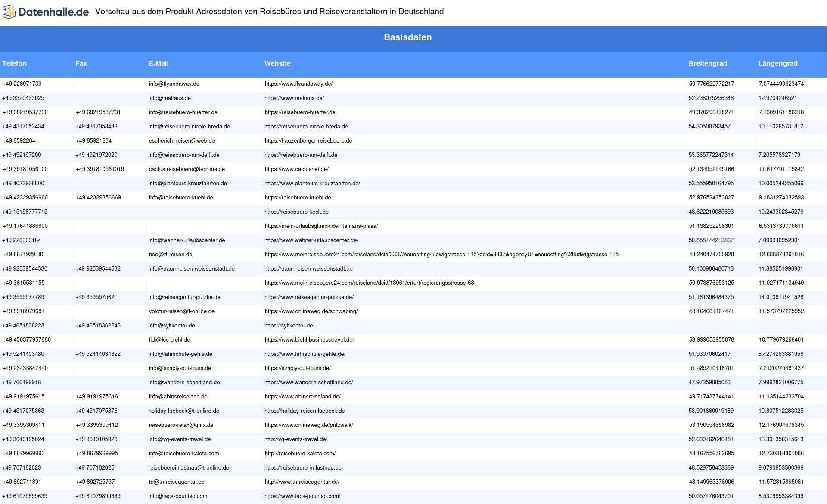
Task: Open https://syltkontor.de
Action: click(289, 326)
